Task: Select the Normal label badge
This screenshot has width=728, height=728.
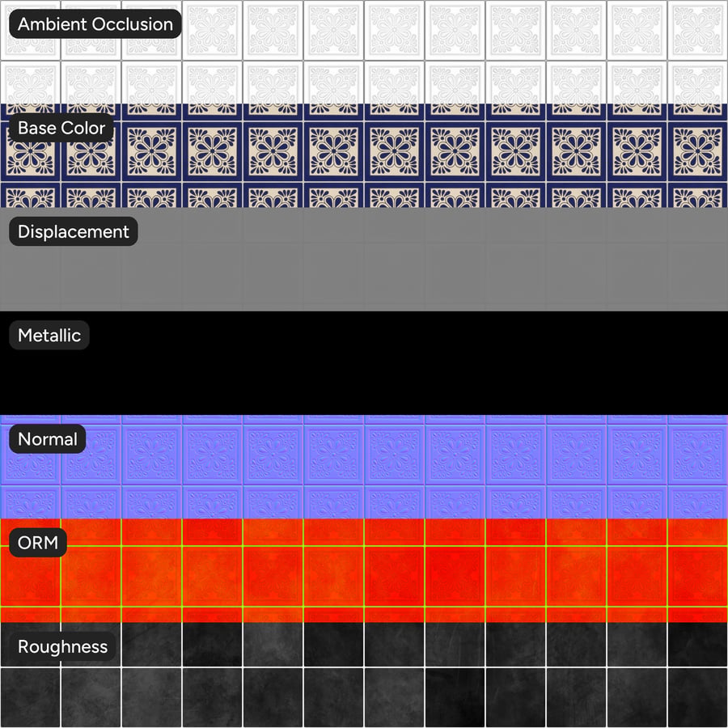Action: coord(48,438)
